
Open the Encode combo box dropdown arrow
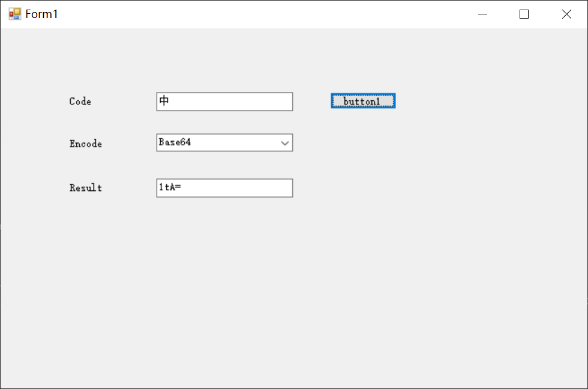point(285,143)
